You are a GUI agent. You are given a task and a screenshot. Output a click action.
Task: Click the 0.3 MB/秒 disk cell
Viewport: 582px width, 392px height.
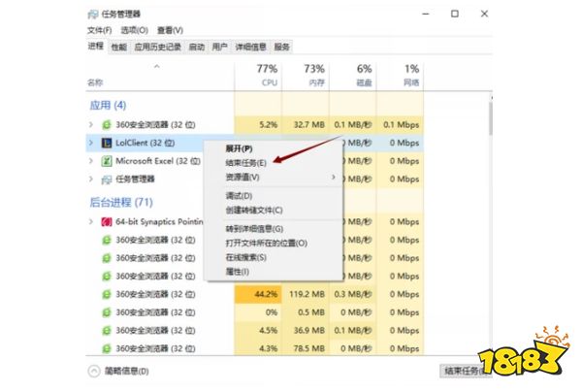[x=353, y=294]
